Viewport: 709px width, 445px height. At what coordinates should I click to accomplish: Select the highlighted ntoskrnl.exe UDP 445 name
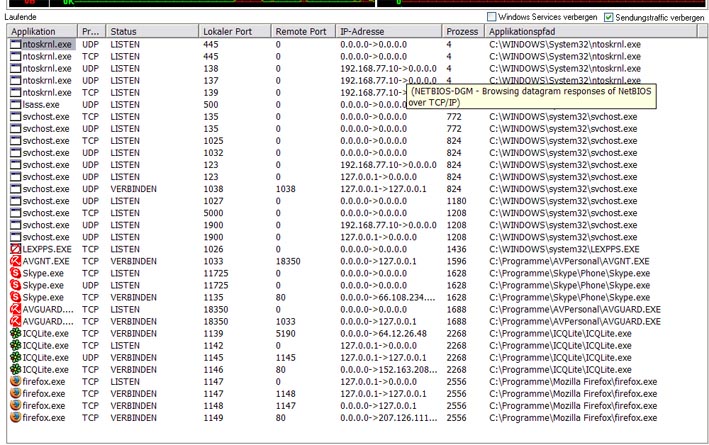[x=47, y=44]
